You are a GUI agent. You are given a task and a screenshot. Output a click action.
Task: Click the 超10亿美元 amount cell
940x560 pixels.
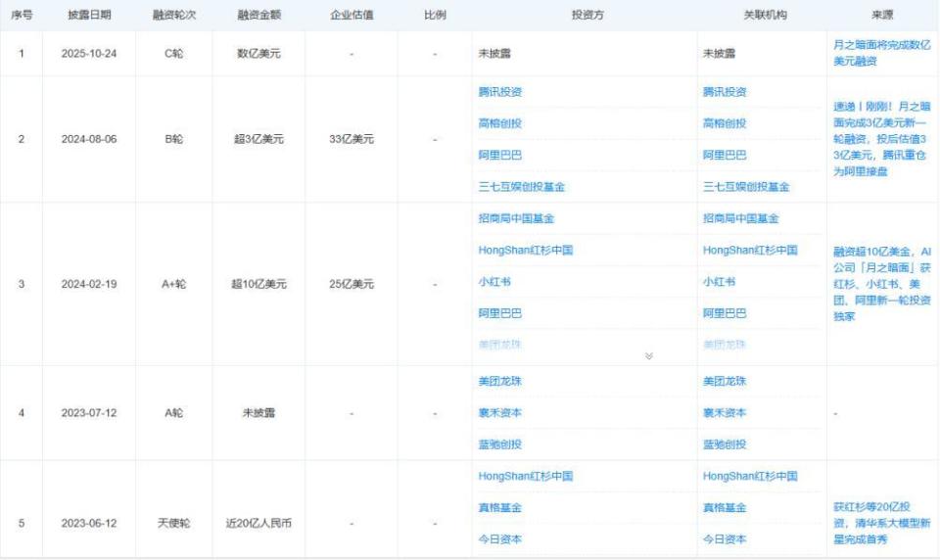click(258, 284)
